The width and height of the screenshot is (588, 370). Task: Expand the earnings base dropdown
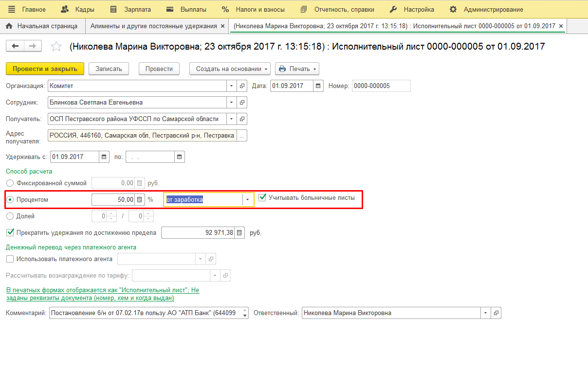click(248, 199)
